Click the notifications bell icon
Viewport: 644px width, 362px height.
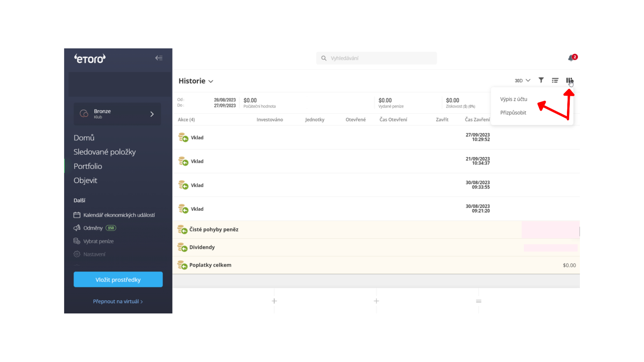[571, 58]
